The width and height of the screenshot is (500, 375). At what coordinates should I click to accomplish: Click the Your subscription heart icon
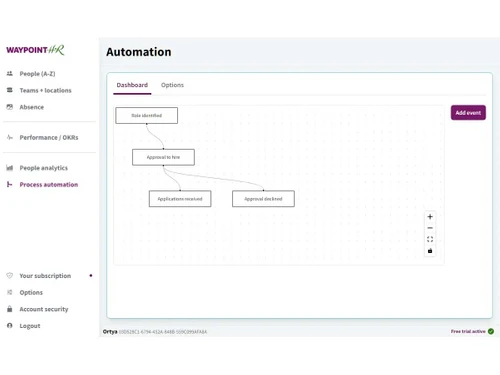tap(10, 275)
